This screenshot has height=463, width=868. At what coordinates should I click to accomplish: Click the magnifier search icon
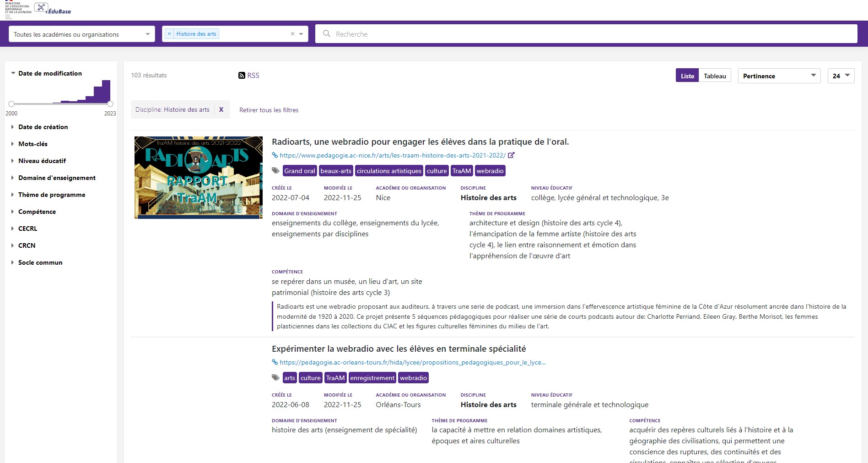coord(326,33)
